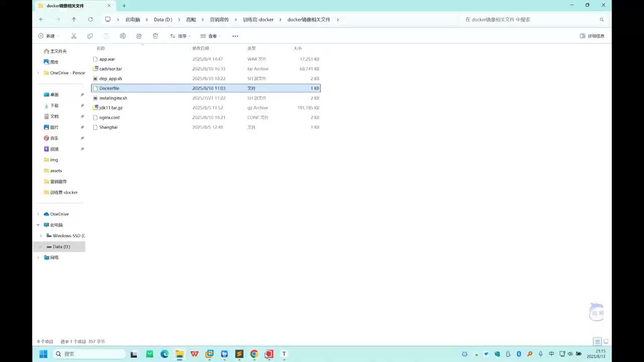Toggle the 中 input method indicator

pos(551,354)
